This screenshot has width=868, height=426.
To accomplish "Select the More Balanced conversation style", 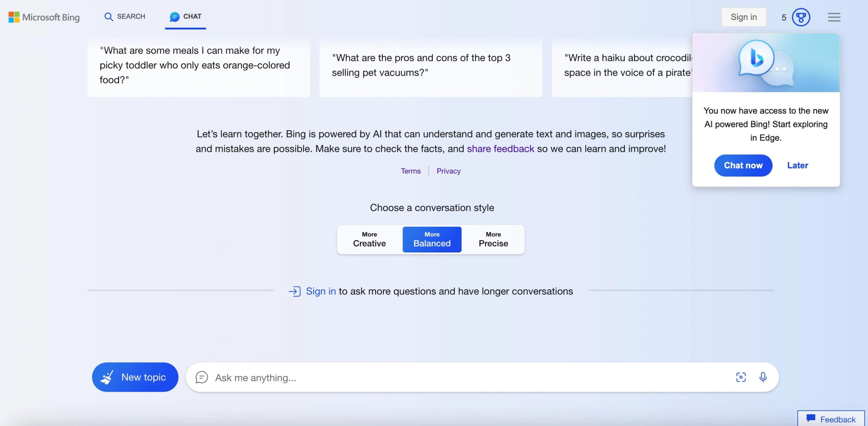I will (x=431, y=239).
